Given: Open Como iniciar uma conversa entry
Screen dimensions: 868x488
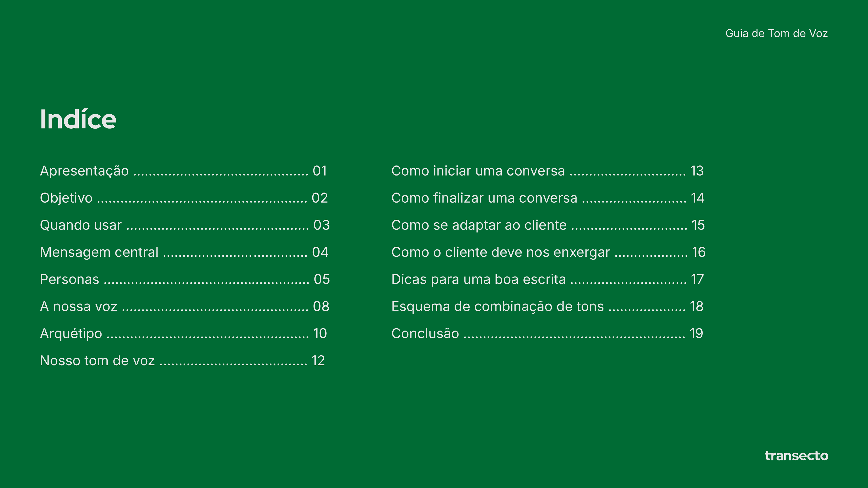Looking at the screenshot, I should coord(547,171).
